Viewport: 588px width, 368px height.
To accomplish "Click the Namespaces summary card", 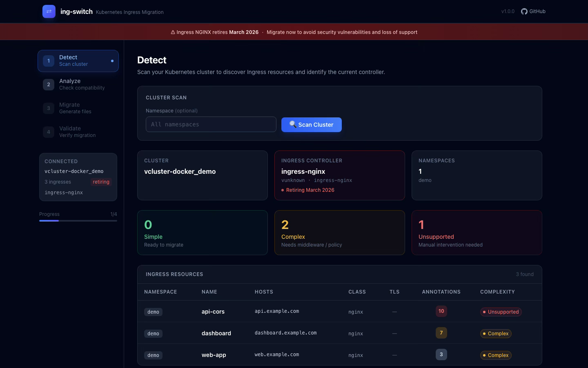I will 477,175.
